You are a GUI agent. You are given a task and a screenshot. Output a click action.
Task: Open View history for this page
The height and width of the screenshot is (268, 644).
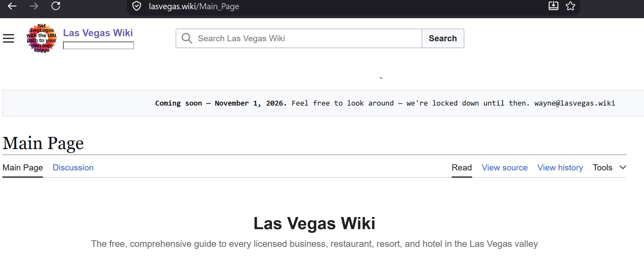point(560,167)
